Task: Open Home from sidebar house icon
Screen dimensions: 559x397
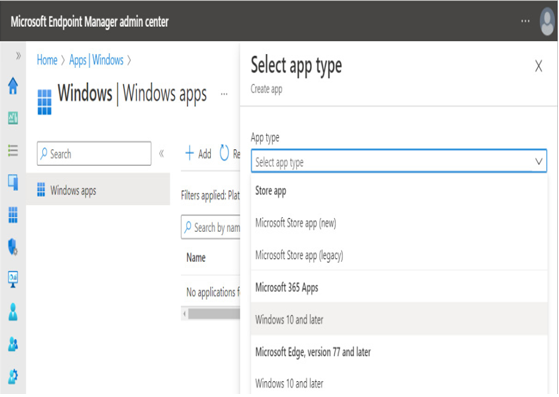Action: pos(13,86)
